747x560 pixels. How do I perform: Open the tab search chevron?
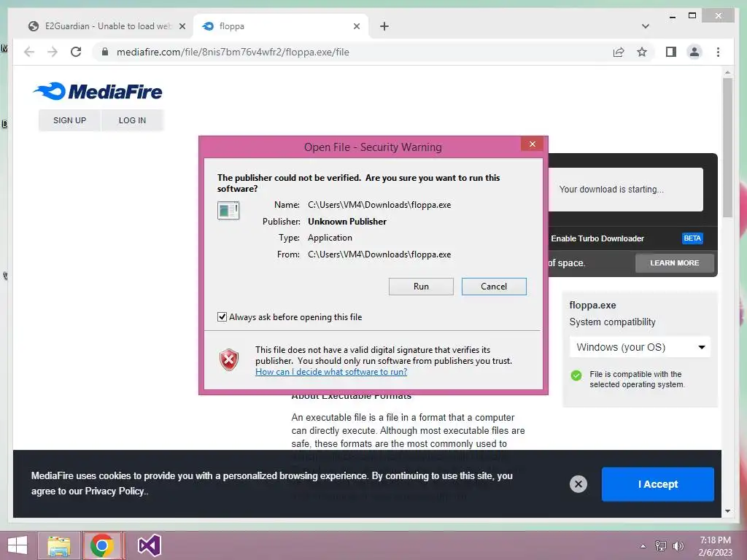[645, 26]
